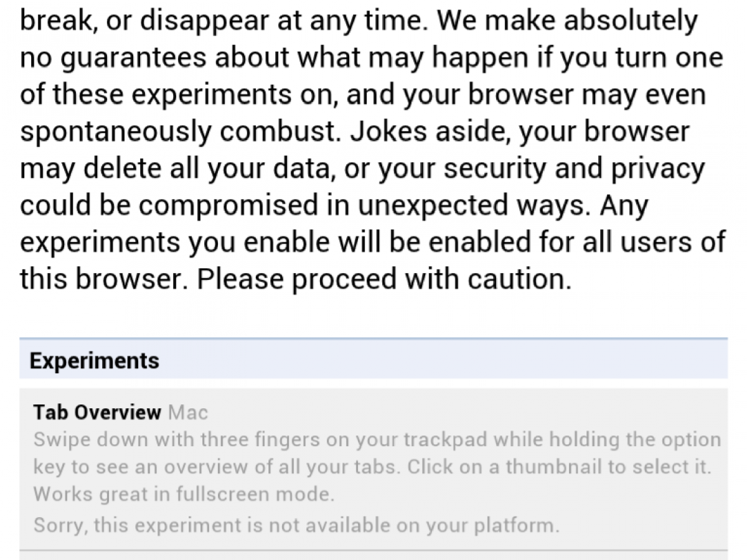The width and height of the screenshot is (747, 560).
Task: Select the Tab Overview experiment title
Action: tap(97, 412)
